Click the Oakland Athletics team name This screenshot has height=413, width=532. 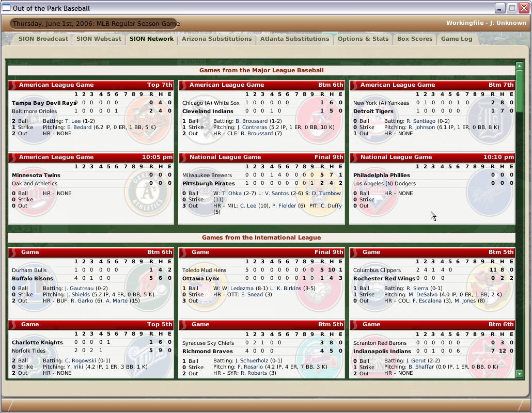click(35, 183)
